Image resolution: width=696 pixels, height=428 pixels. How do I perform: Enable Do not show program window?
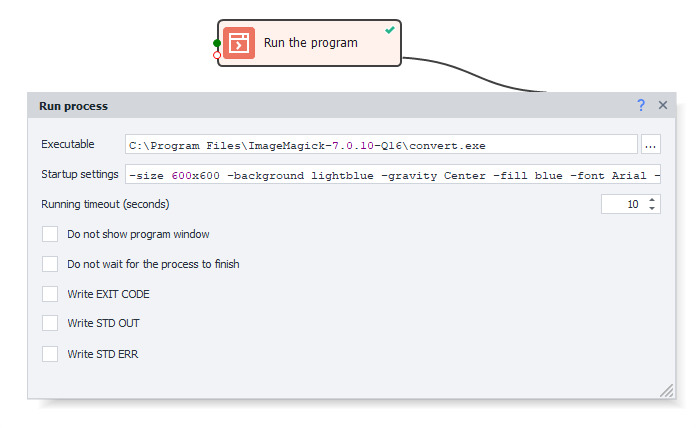pos(50,234)
